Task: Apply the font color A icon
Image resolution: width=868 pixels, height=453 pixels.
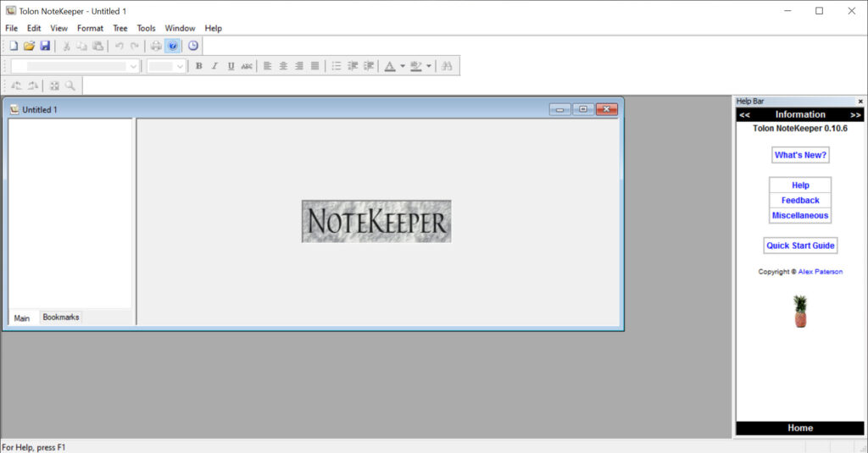Action: tap(390, 66)
